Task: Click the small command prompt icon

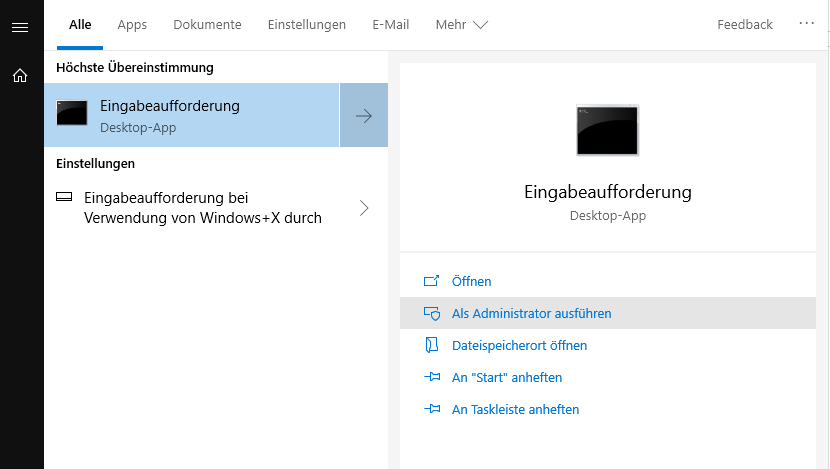Action: [71, 114]
